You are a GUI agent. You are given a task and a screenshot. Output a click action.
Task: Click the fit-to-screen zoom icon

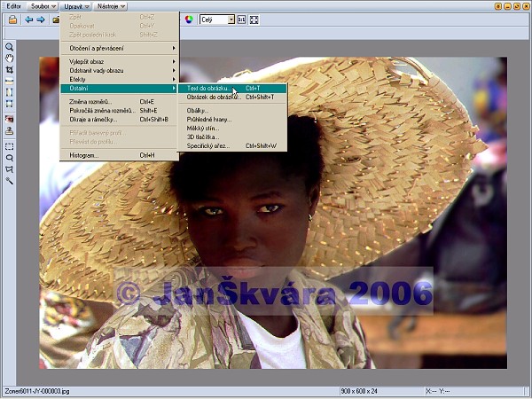[254, 20]
